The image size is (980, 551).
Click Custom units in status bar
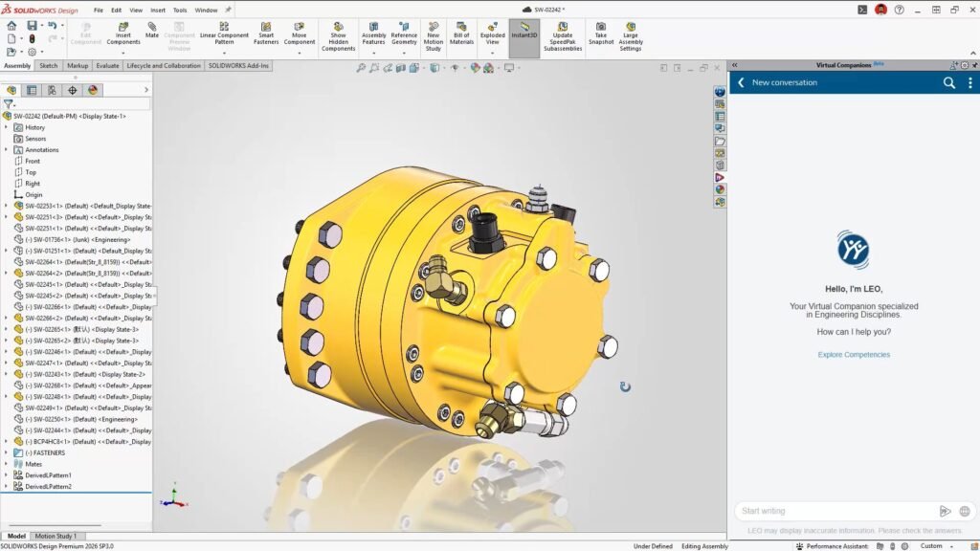930,546
